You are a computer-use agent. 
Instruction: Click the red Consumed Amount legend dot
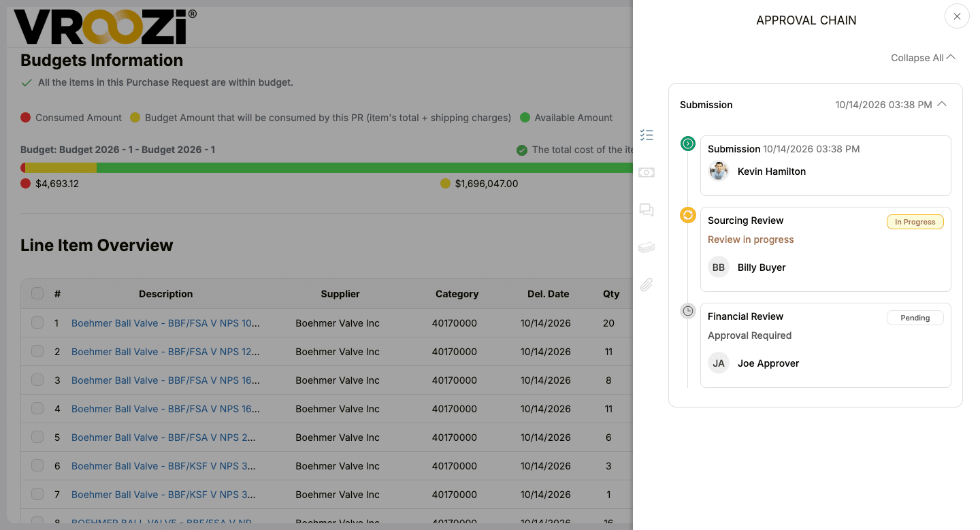pos(26,118)
